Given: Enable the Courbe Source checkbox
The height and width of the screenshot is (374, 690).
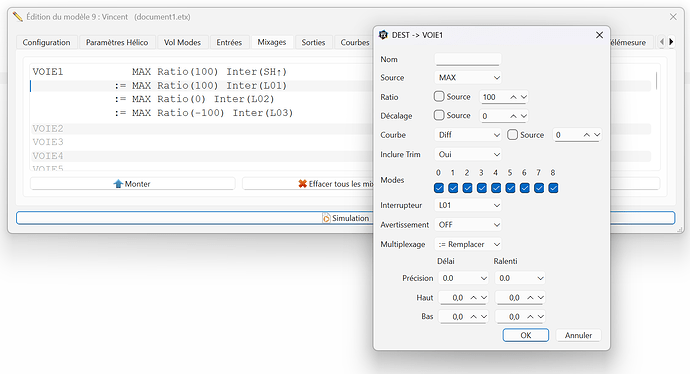Looking at the screenshot, I should point(512,135).
